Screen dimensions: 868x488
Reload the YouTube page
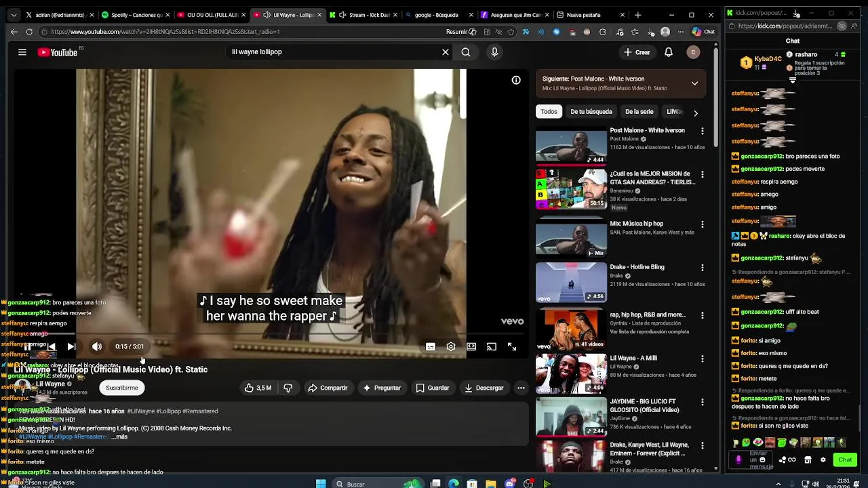tap(28, 32)
